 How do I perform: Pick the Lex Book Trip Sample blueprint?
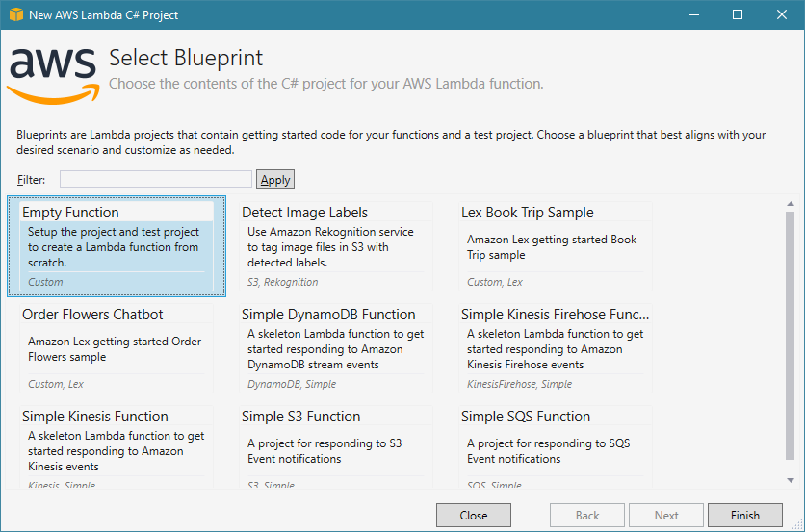point(556,245)
